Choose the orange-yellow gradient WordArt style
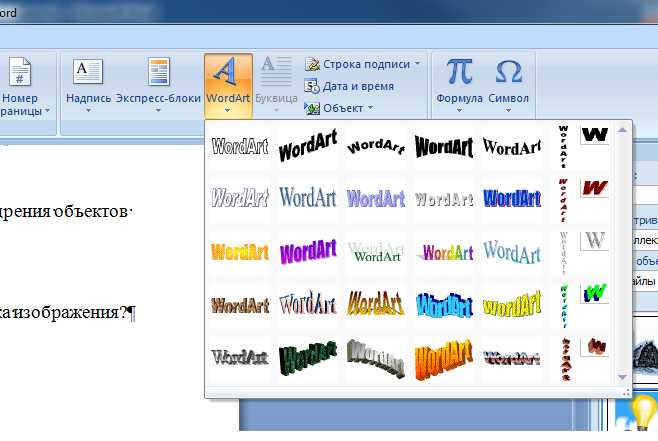The image size is (658, 441). tap(240, 253)
